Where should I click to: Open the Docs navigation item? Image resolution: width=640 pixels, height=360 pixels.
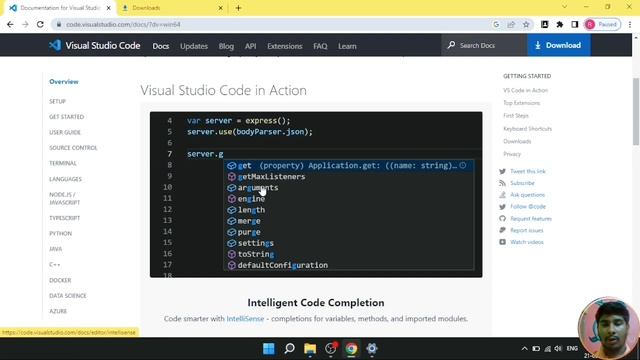coord(160,46)
